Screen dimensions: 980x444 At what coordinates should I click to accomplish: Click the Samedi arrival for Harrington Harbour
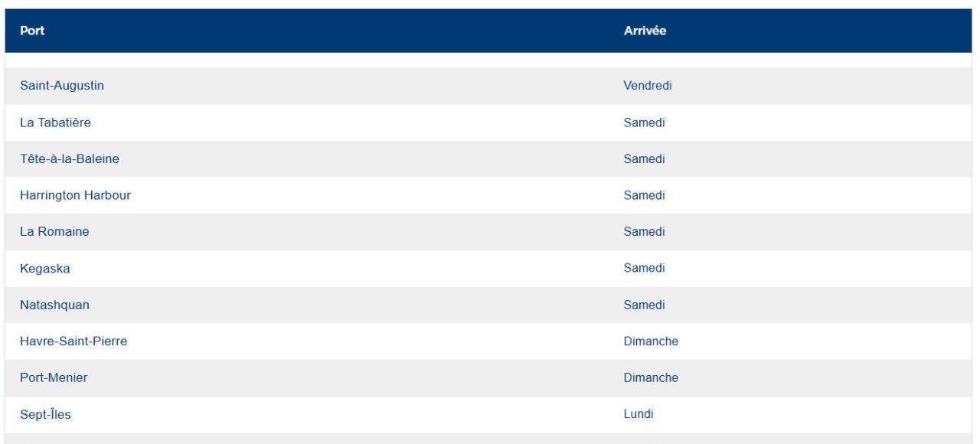645,195
